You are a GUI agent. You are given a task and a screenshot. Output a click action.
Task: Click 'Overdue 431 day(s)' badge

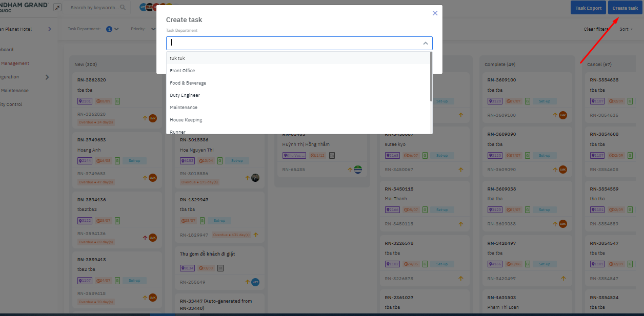tap(231, 235)
